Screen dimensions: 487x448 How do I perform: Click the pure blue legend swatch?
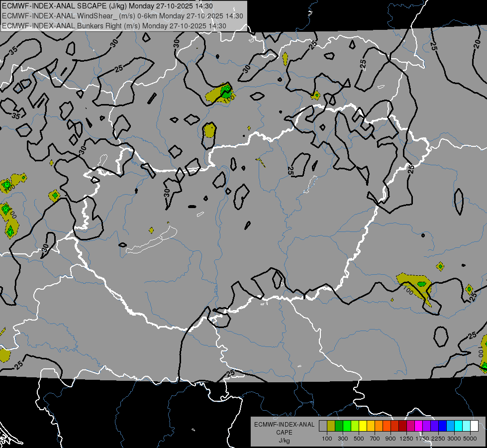click(x=443, y=426)
